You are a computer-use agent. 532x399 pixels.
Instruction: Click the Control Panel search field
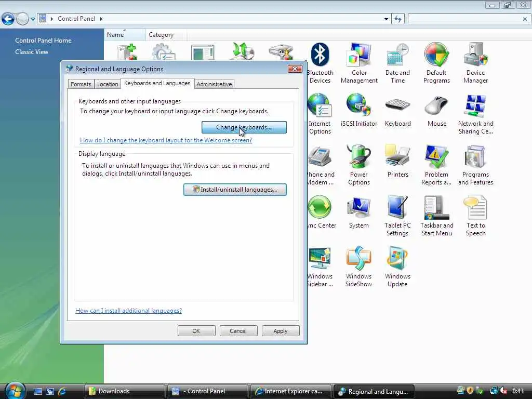click(x=464, y=19)
